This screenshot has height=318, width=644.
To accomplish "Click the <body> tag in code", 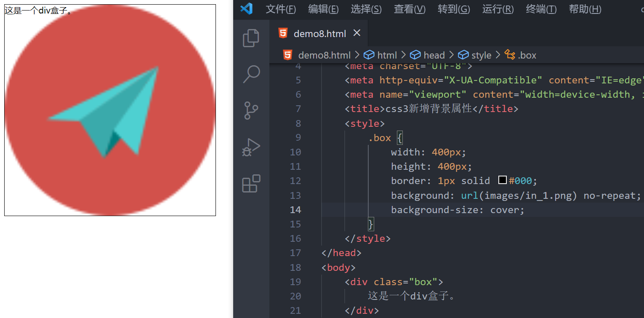I will (x=339, y=267).
